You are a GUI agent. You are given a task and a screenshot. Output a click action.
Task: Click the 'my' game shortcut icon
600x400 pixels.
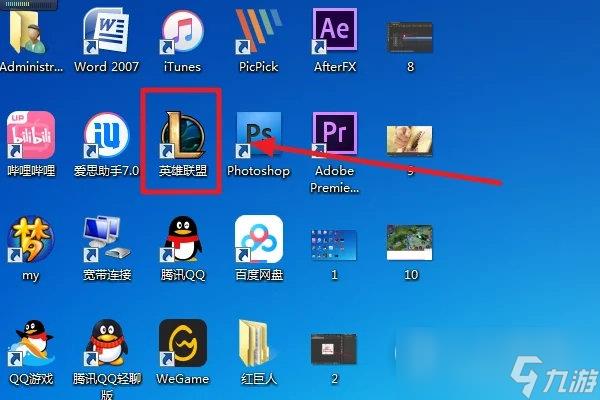pos(30,238)
